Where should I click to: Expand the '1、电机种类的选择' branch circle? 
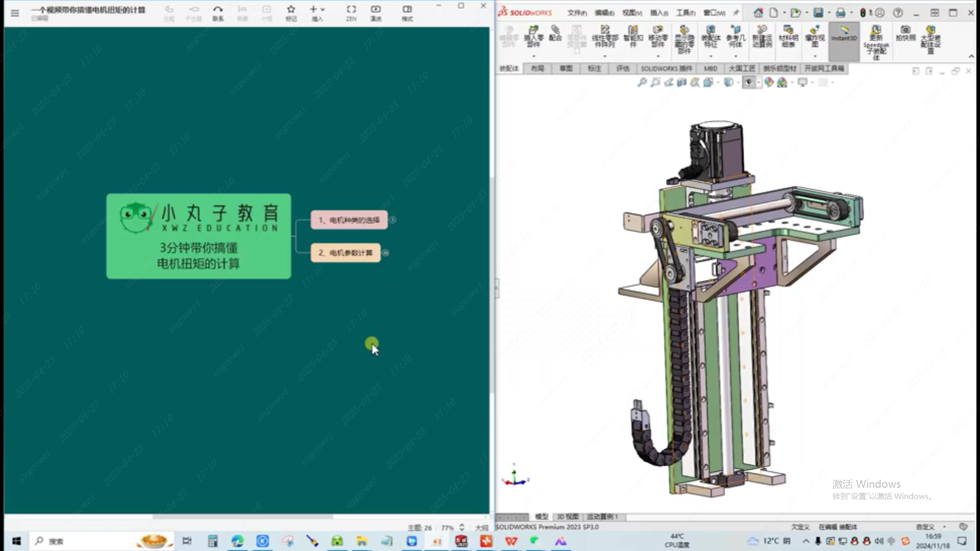[x=393, y=220]
